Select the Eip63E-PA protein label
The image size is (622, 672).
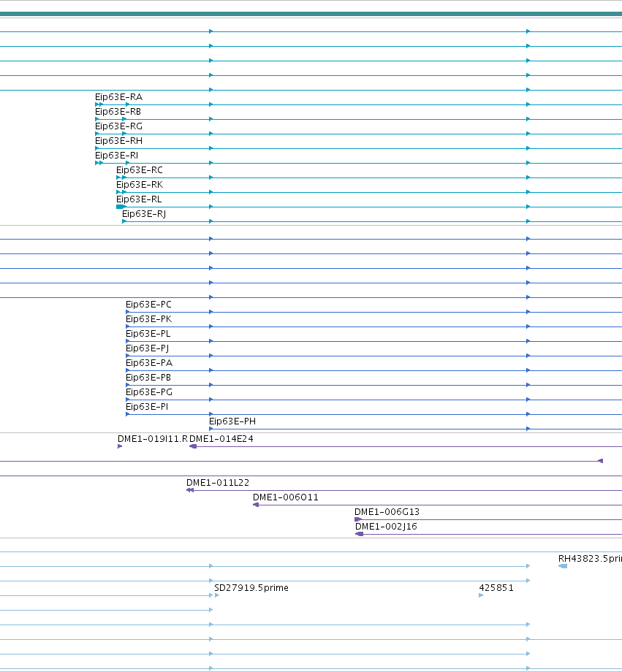149,363
